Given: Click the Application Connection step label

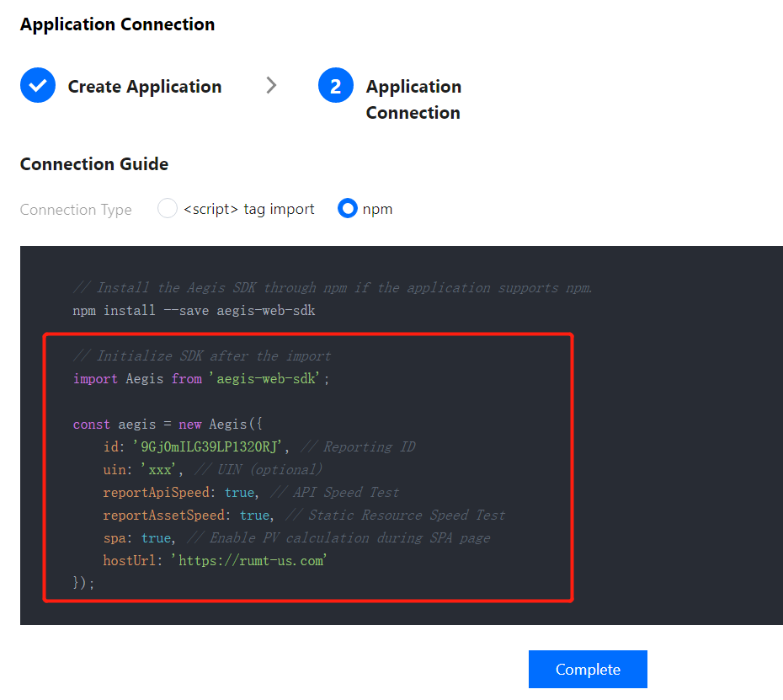Looking at the screenshot, I should (413, 99).
